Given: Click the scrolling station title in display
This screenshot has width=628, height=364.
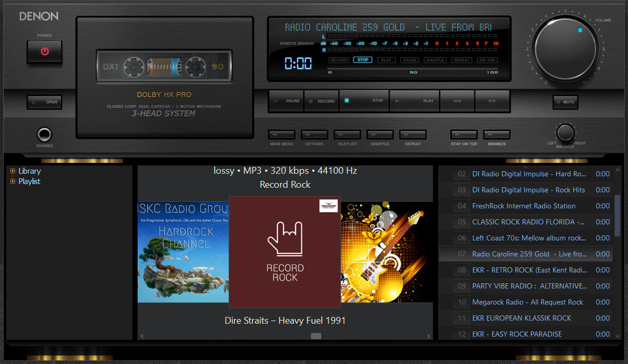Looking at the screenshot, I should [x=388, y=27].
